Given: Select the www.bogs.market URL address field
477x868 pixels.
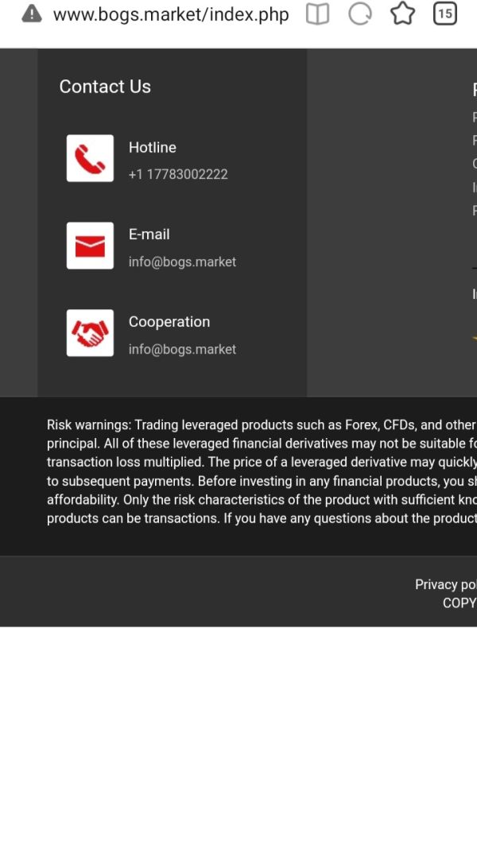Looking at the screenshot, I should 171,14.
